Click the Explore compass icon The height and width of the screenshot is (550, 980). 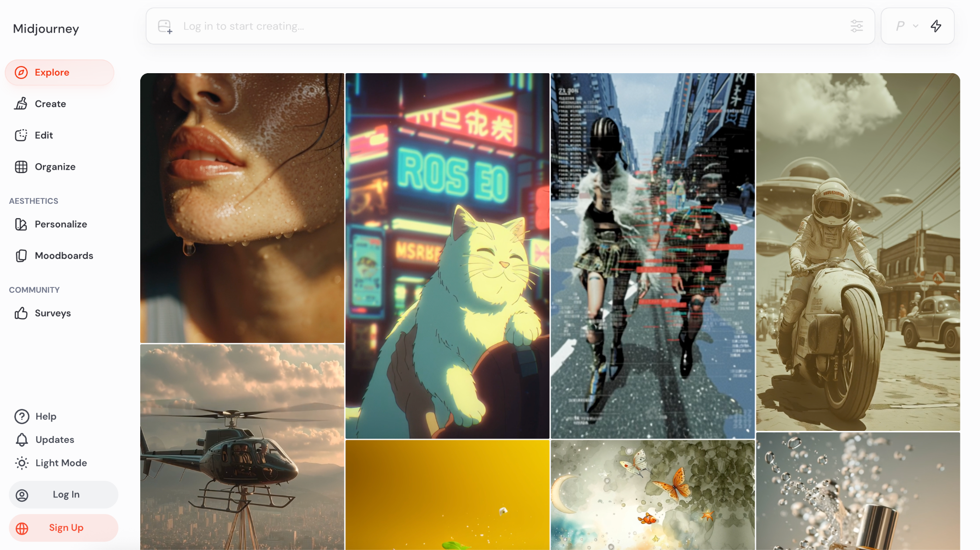(21, 73)
